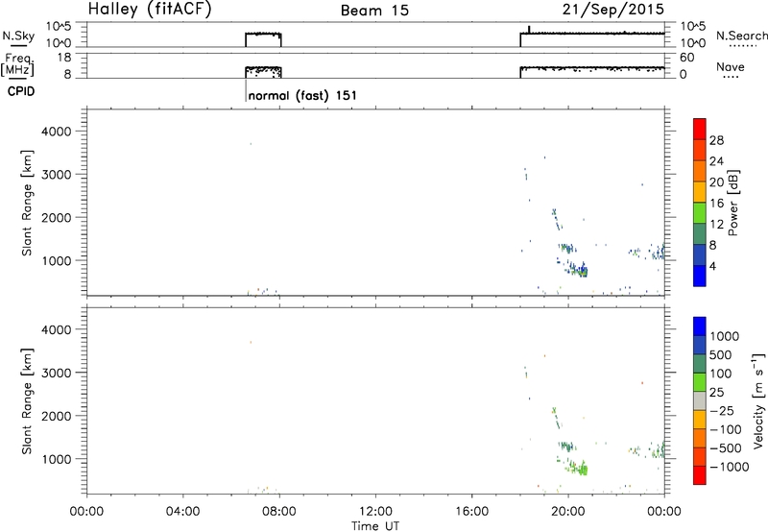This screenshot has width=768, height=532.
Task: Click the gray Velocity colorbar segment between -25 and 25
Action: point(700,400)
